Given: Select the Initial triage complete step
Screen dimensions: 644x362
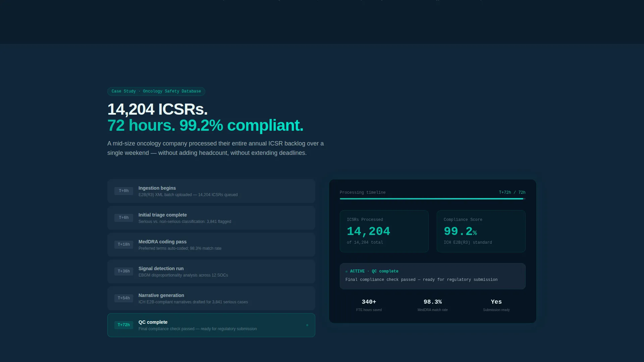Looking at the screenshot, I should tap(211, 218).
